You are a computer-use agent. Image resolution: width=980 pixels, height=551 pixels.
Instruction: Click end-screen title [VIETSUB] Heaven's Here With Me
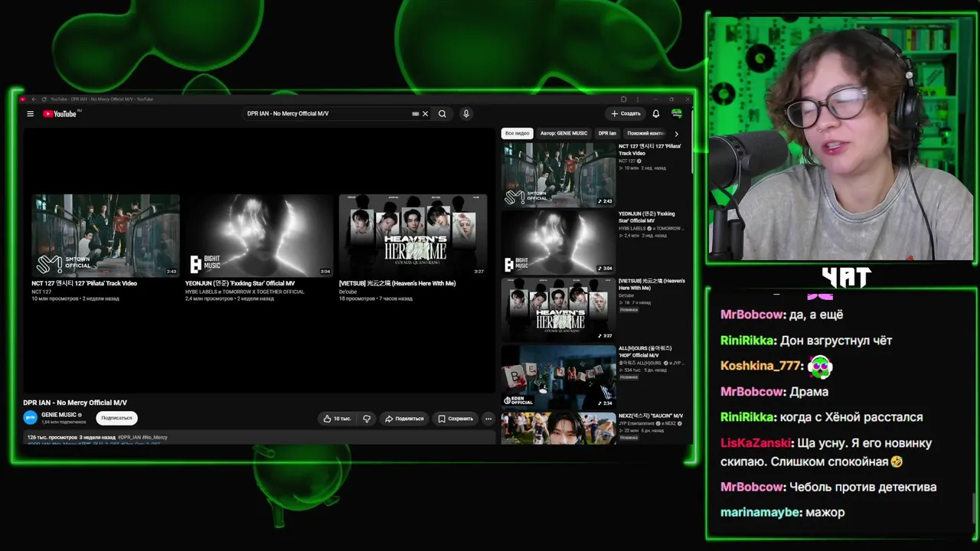[397, 283]
